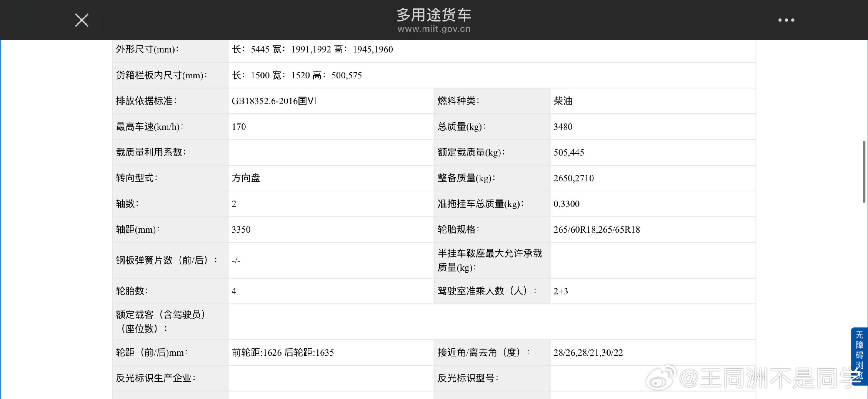Click the GB18352.6-2016国VI emission value

point(274,101)
